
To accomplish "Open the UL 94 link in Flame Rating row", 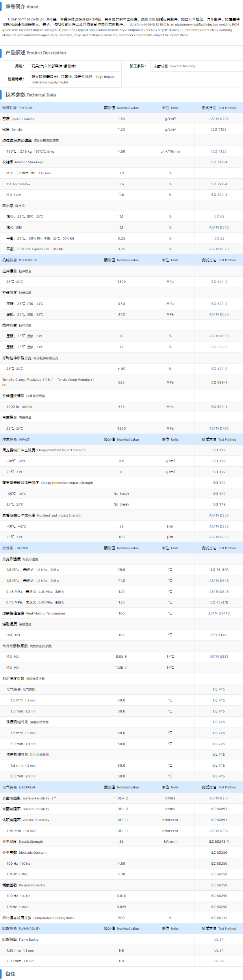I will click(x=219, y=939).
